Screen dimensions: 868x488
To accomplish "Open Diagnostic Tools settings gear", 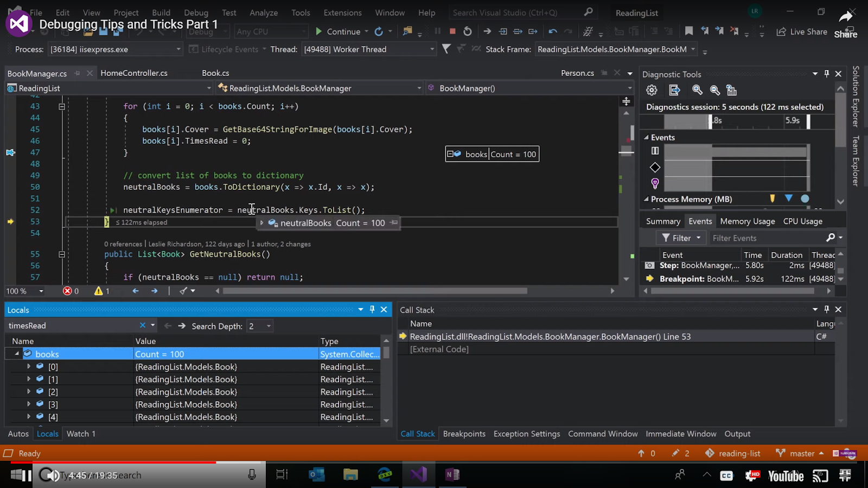I will point(652,90).
